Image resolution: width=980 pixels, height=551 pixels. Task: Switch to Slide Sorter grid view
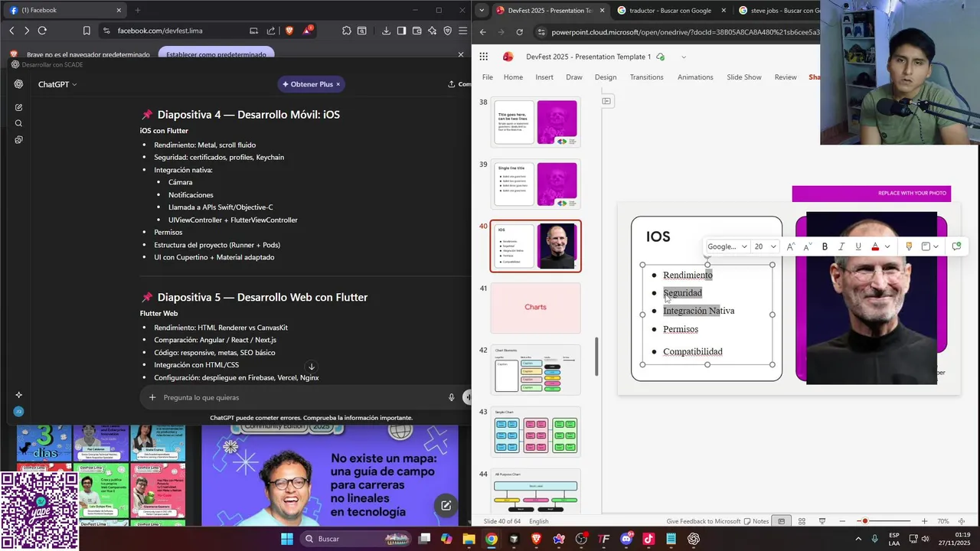pyautogui.click(x=802, y=521)
